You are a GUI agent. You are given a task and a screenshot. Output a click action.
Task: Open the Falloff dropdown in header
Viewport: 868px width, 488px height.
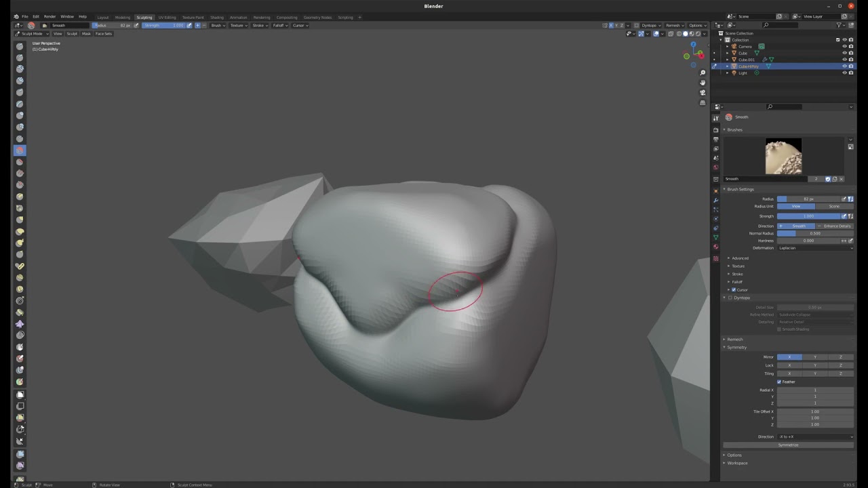(279, 25)
